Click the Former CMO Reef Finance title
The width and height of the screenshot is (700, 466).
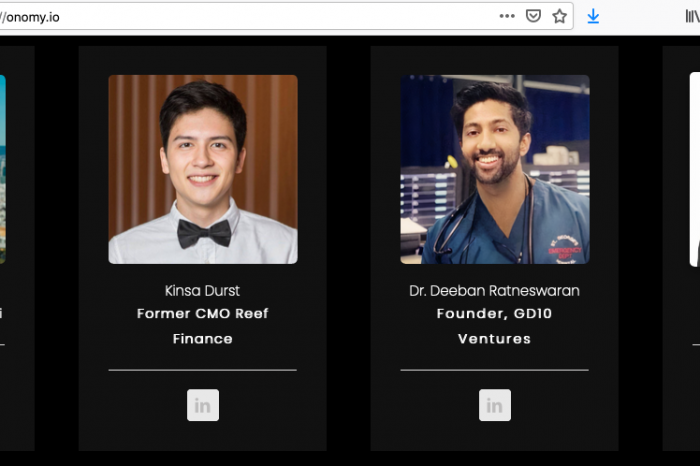click(202, 326)
